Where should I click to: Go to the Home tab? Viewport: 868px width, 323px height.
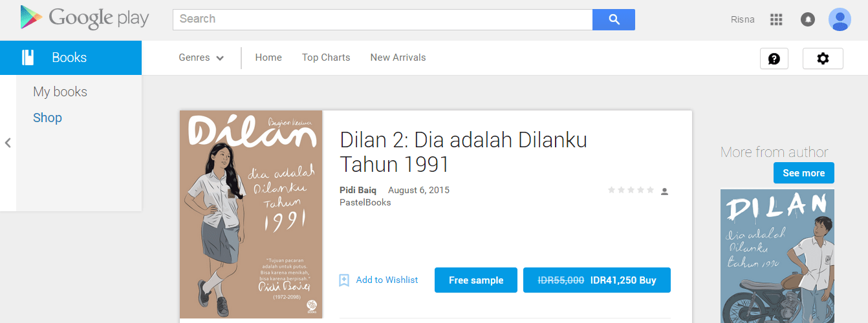(268, 57)
